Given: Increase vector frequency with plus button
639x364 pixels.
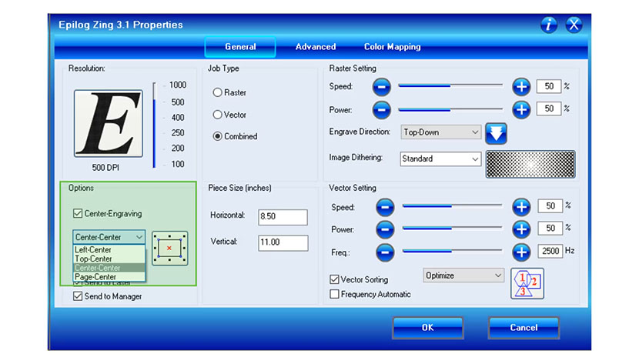Looking at the screenshot, I should click(521, 251).
